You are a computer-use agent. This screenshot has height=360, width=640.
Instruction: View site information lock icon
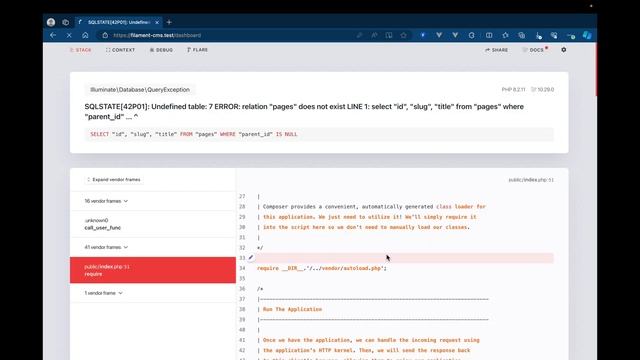[x=105, y=36]
